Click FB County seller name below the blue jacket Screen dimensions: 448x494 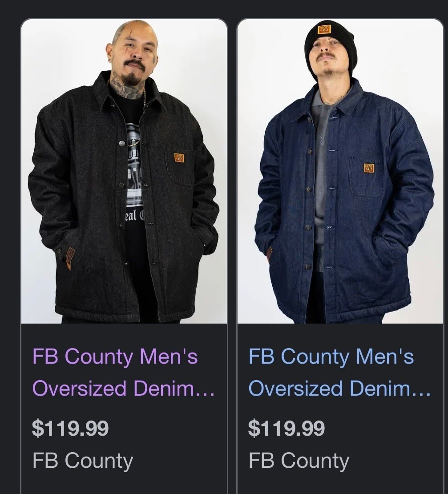point(299,461)
